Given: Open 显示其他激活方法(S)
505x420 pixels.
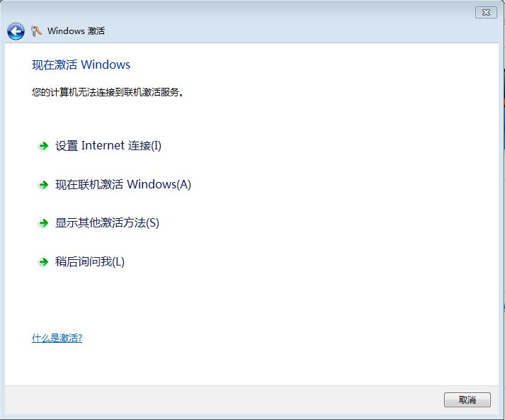Looking at the screenshot, I should [107, 223].
